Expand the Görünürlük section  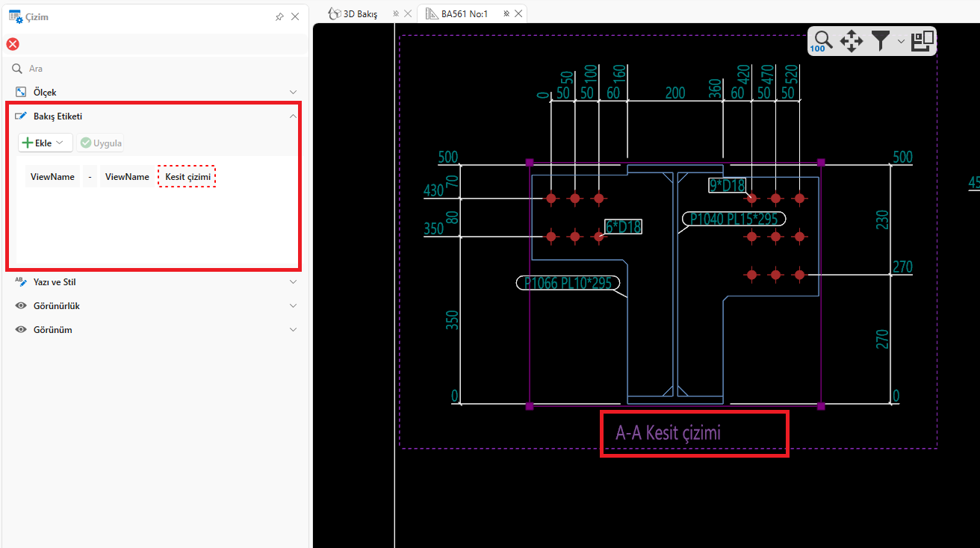[293, 306]
